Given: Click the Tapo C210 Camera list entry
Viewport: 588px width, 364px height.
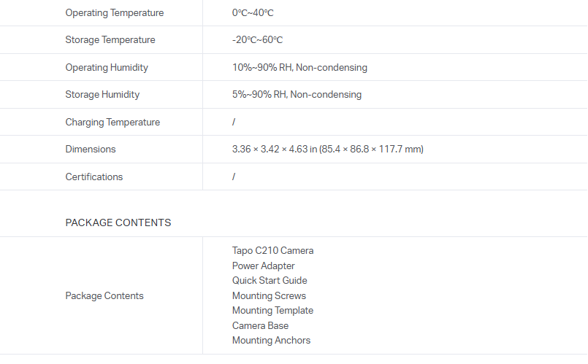Looking at the screenshot, I should [x=272, y=251].
